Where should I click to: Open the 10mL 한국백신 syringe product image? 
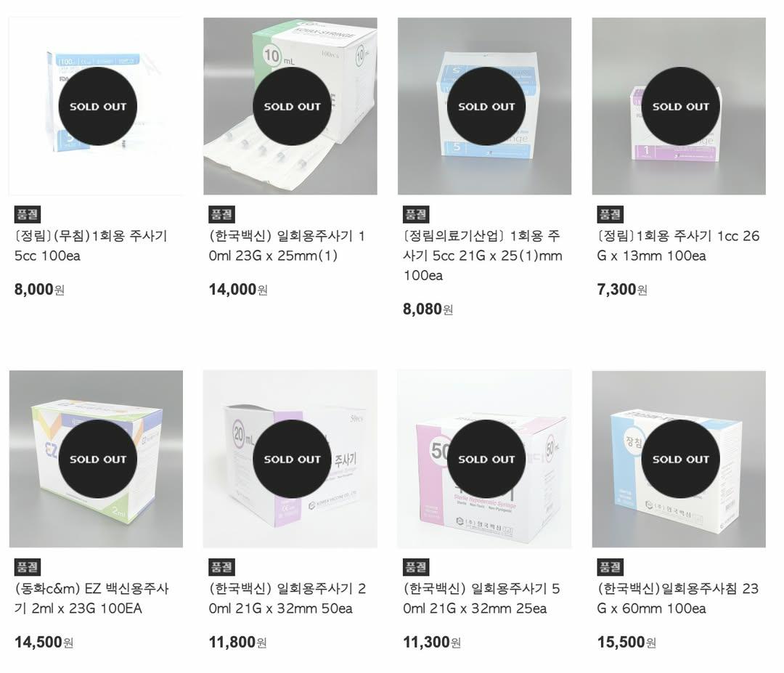(x=290, y=106)
